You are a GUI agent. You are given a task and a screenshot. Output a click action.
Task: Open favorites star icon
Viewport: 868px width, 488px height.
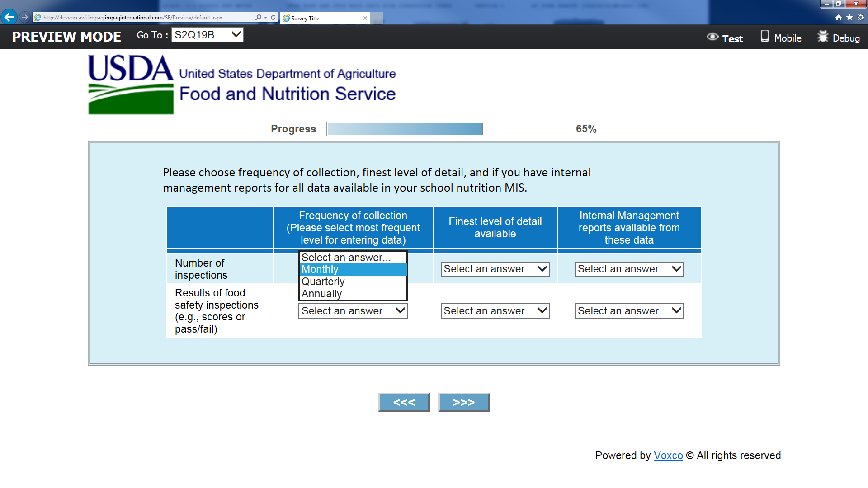[849, 18]
